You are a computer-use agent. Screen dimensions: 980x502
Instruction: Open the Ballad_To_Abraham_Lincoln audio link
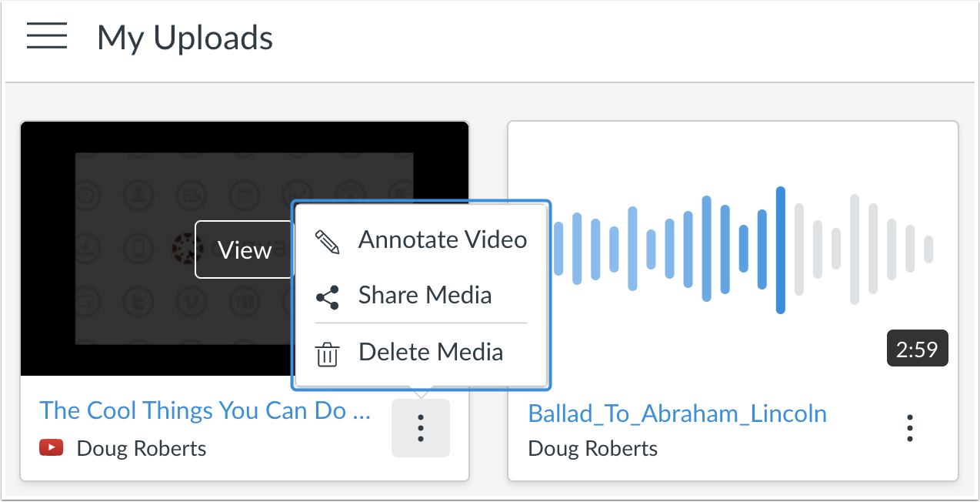pos(677,414)
